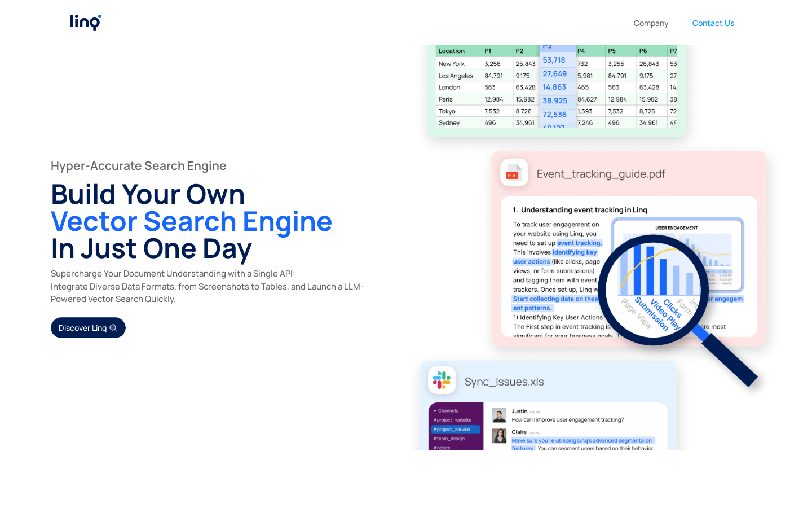
Task: Click the highlighted value 14,863
Action: pos(554,87)
